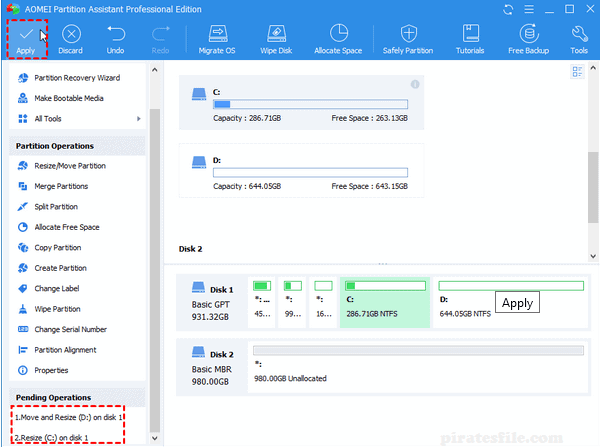
Task: Select the 980.00GB Unallocated space
Action: click(418, 367)
